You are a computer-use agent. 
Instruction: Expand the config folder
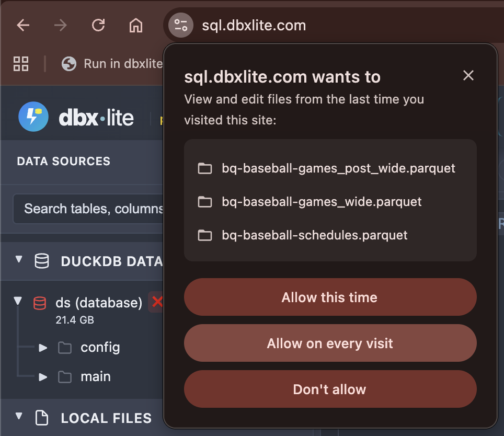point(43,348)
